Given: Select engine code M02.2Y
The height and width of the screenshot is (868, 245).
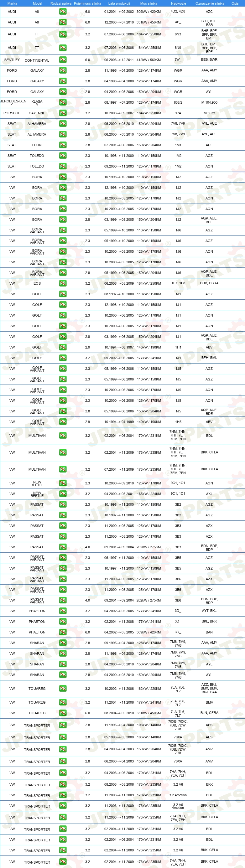Looking at the screenshot, I should 209,113.
